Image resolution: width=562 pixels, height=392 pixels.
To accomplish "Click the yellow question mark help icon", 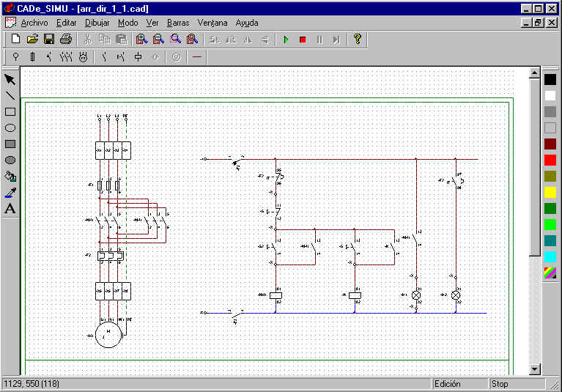I will 358,39.
